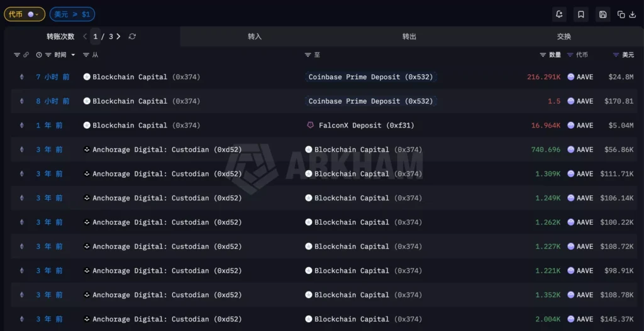Go to next page of transfers
644x331 pixels.
(x=118, y=36)
